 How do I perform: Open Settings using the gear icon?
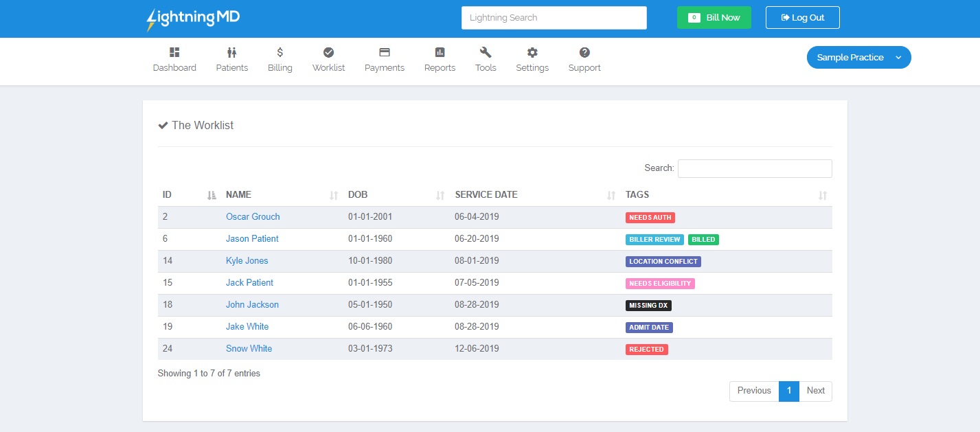[x=532, y=51]
